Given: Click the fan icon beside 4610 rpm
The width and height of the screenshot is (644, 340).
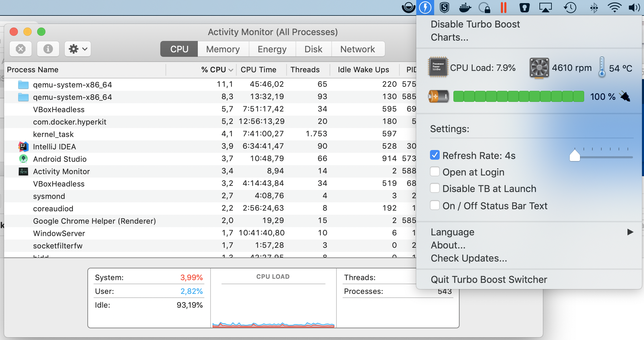Looking at the screenshot, I should [x=539, y=67].
